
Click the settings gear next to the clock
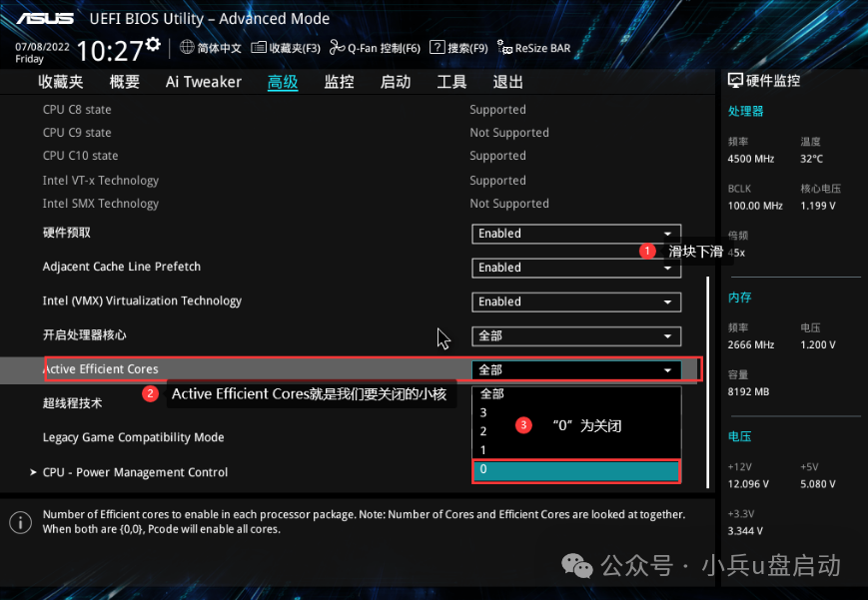coord(154,44)
